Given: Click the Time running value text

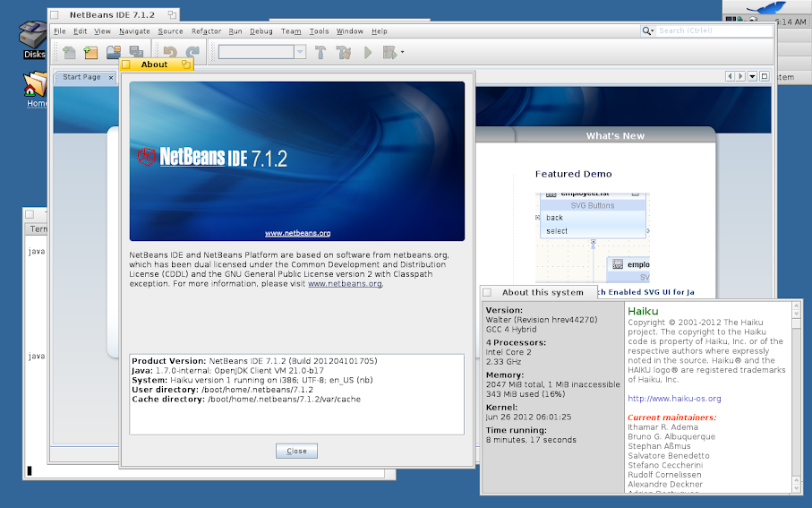Looking at the screenshot, I should tap(531, 440).
